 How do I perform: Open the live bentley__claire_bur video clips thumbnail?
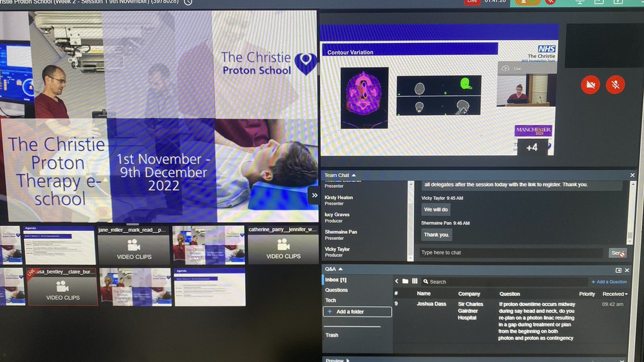62,287
